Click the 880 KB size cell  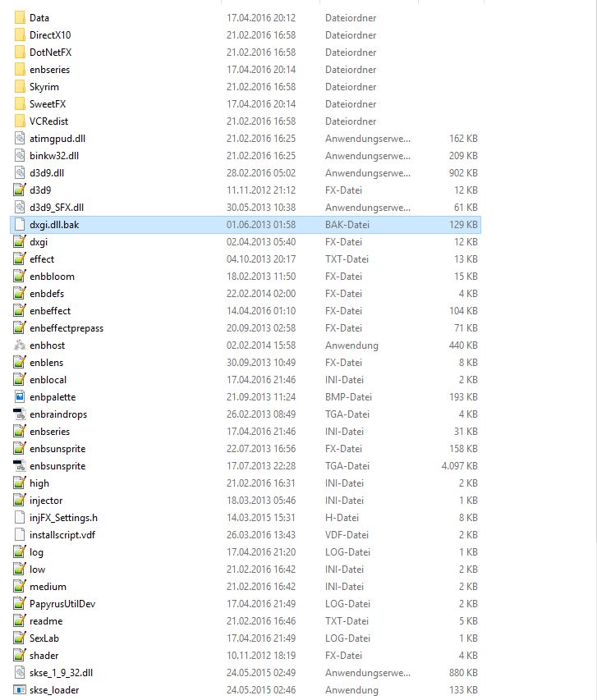[x=463, y=673]
